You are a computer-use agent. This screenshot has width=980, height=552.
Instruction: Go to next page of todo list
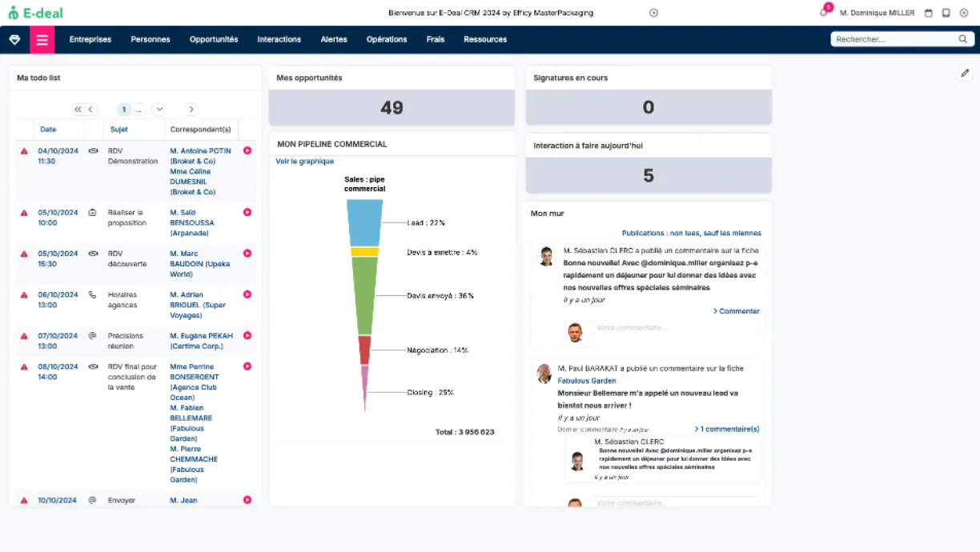point(191,110)
